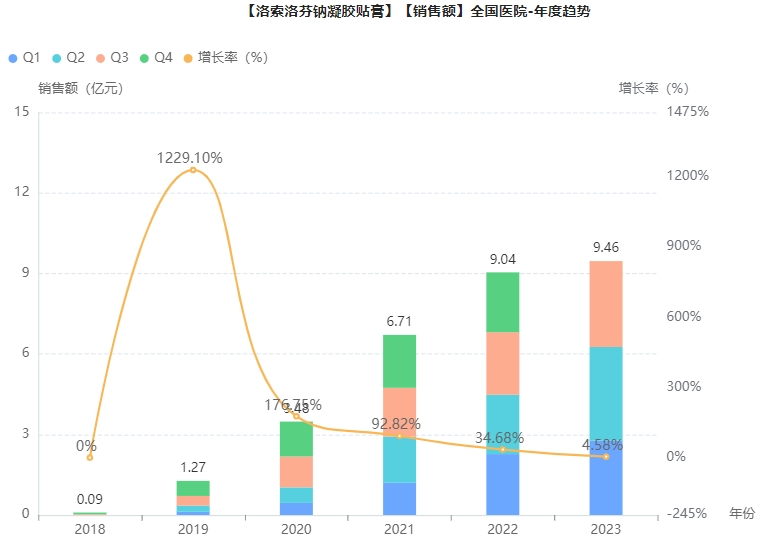Click the 2019 x-axis year label
This screenshot has height=544, width=762.
(x=193, y=529)
